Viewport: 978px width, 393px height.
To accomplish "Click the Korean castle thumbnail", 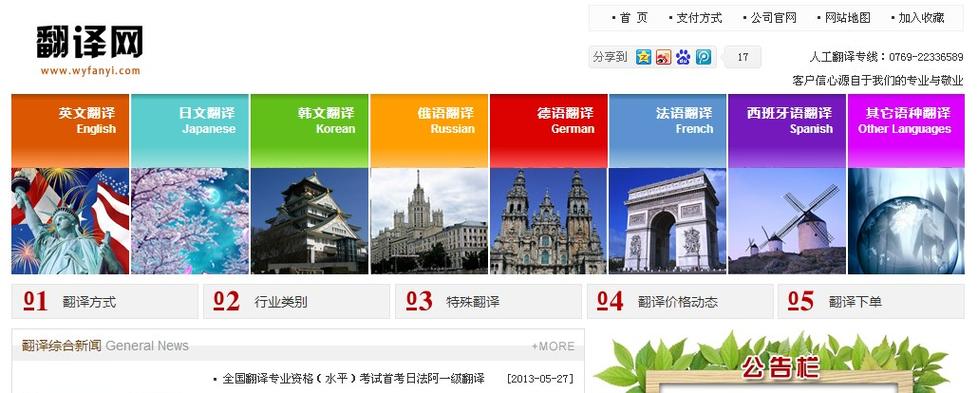I will click(309, 221).
